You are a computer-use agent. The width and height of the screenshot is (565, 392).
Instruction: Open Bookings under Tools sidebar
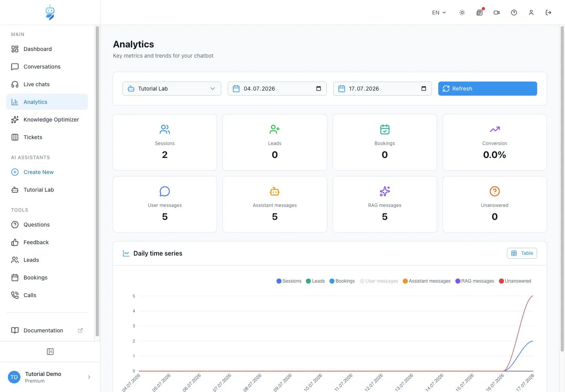[47, 278]
